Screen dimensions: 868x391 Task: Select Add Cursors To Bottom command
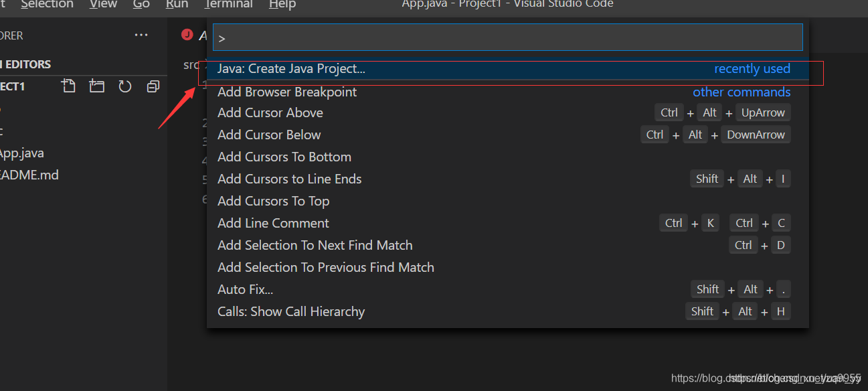tap(508, 157)
